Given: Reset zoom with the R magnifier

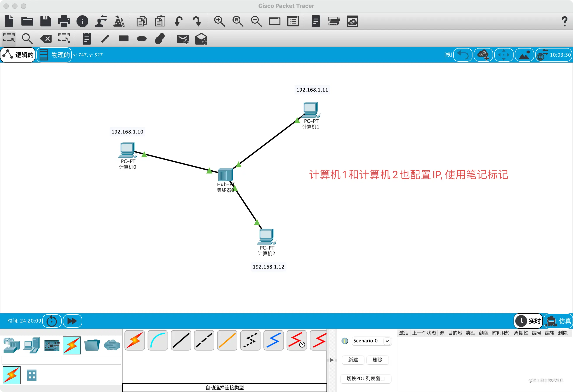Looking at the screenshot, I should click(x=238, y=21).
